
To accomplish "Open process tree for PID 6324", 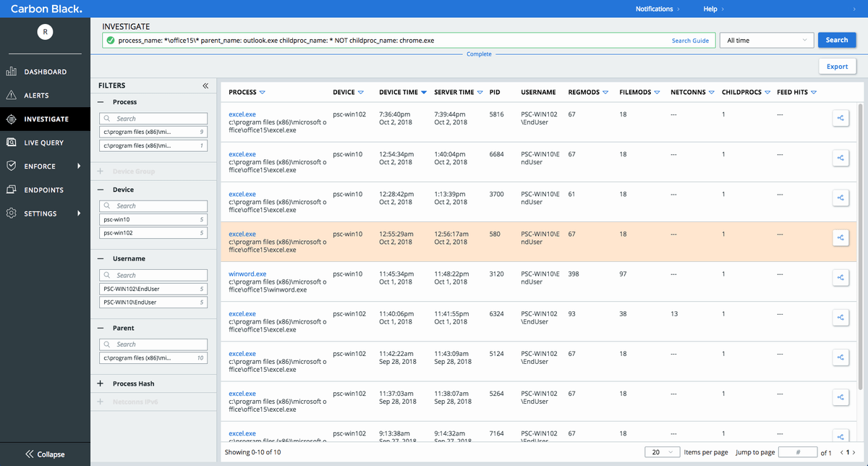I will (841, 318).
